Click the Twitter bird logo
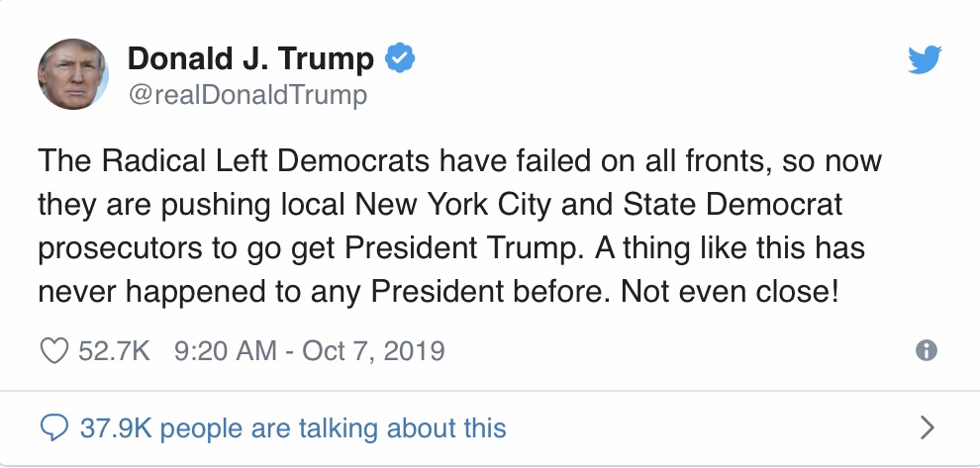This screenshot has height=468, width=980. [925, 59]
